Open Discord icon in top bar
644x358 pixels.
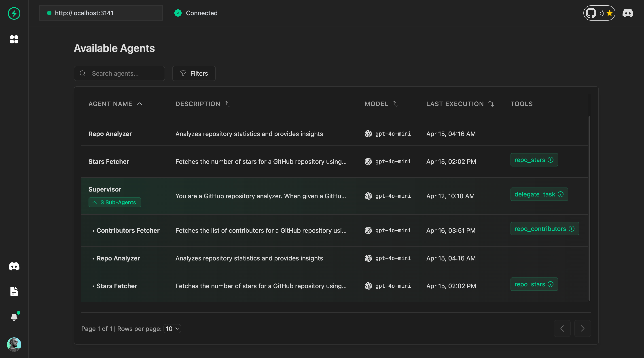(x=627, y=13)
